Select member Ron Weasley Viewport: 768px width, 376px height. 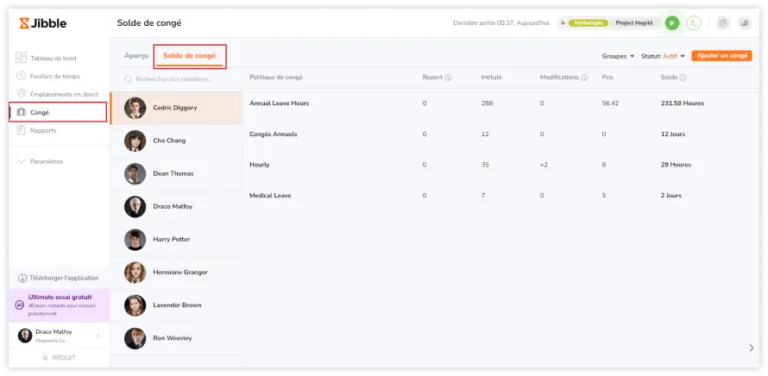click(176, 338)
